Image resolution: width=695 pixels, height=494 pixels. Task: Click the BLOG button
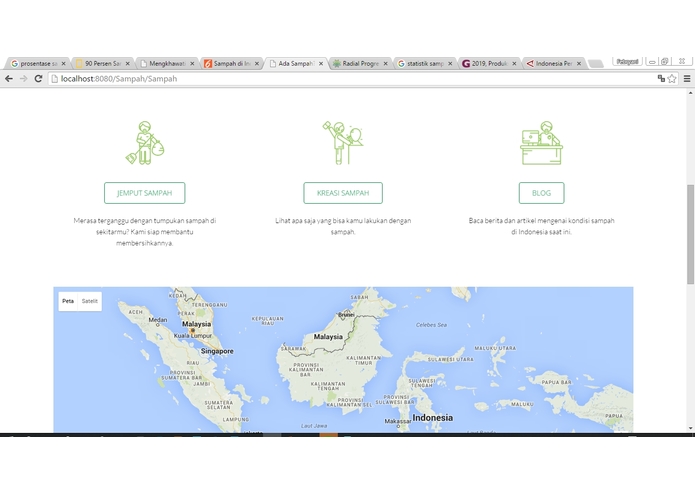(x=541, y=193)
